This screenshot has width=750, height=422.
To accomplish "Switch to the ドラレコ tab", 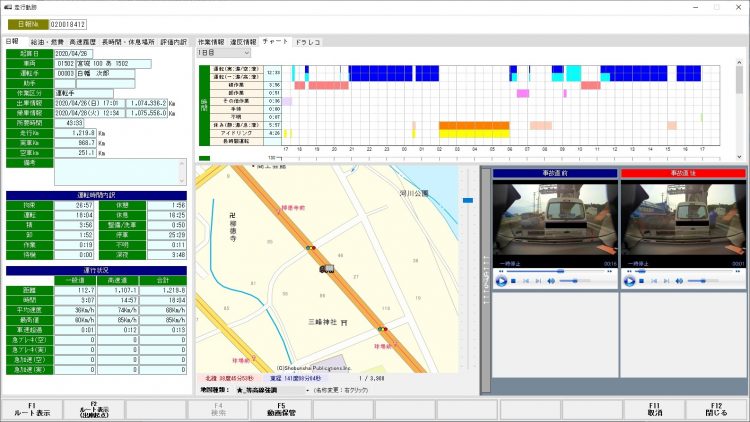I will point(307,42).
